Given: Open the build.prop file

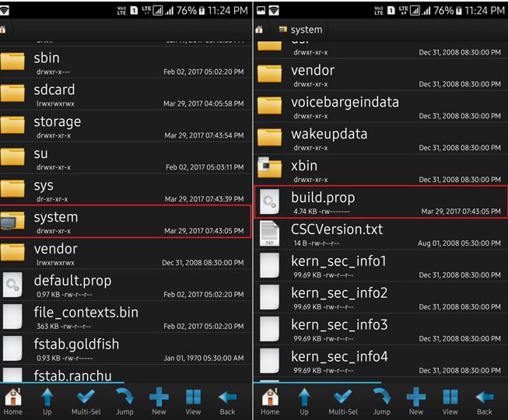Looking at the screenshot, I should pos(381,201).
